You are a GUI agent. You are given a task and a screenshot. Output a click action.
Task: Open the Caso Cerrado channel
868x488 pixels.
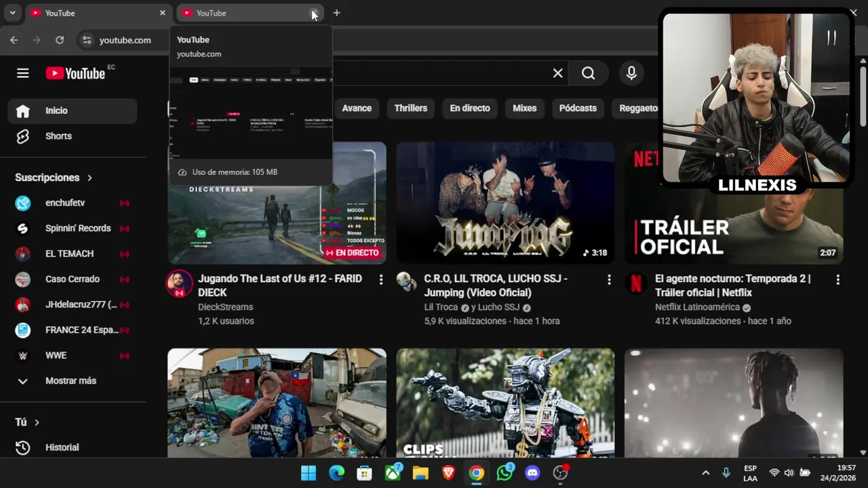[x=73, y=279]
